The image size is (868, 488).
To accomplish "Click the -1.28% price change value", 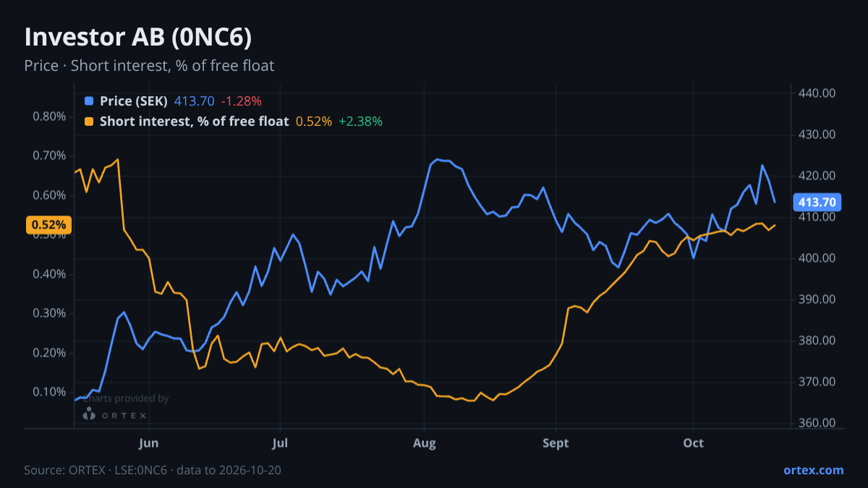I will (x=241, y=100).
